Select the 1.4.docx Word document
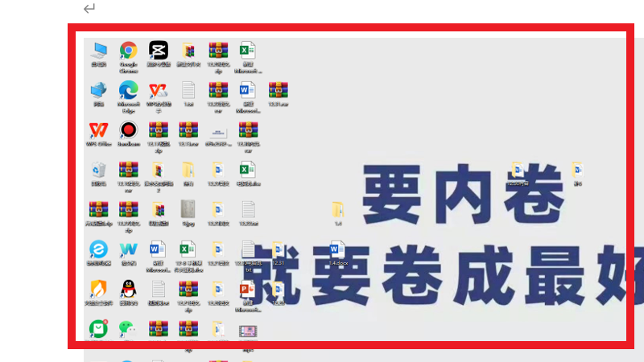Image resolution: width=644 pixels, height=362 pixels. coord(337,249)
